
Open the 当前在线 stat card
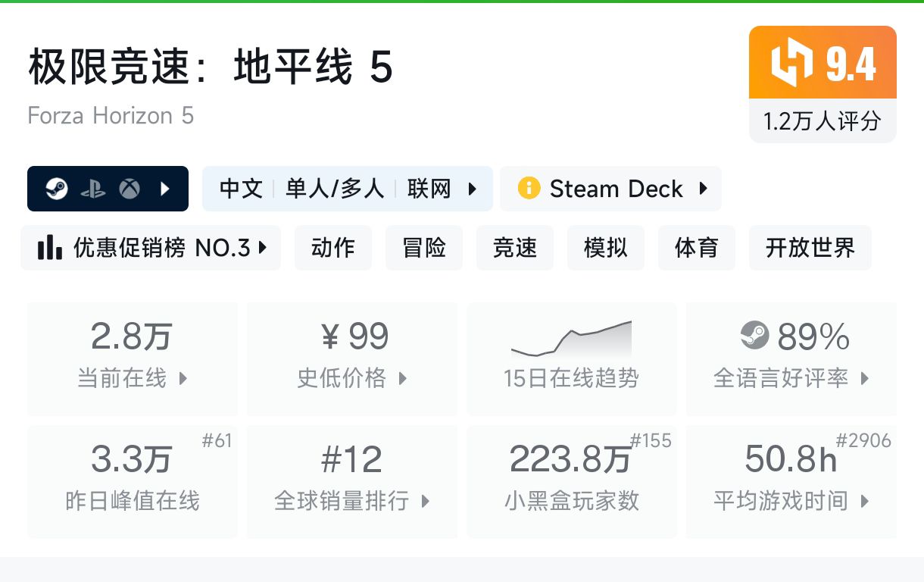coord(133,358)
